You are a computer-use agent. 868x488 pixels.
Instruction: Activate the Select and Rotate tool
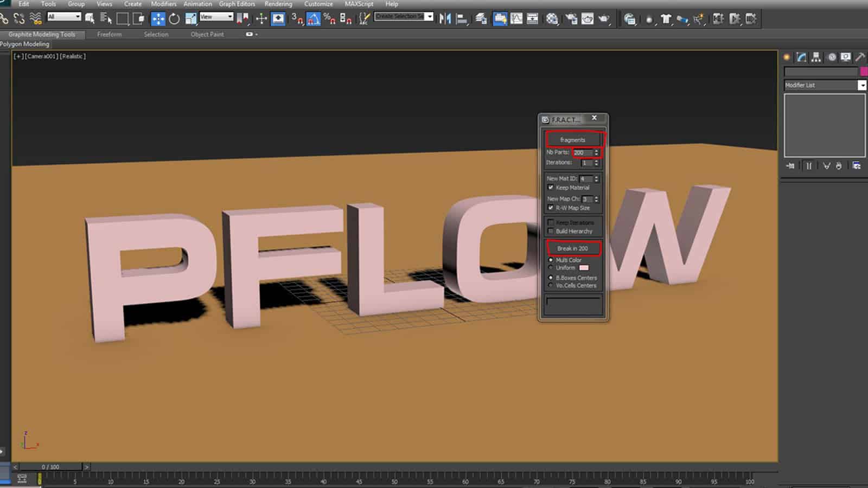[174, 18]
